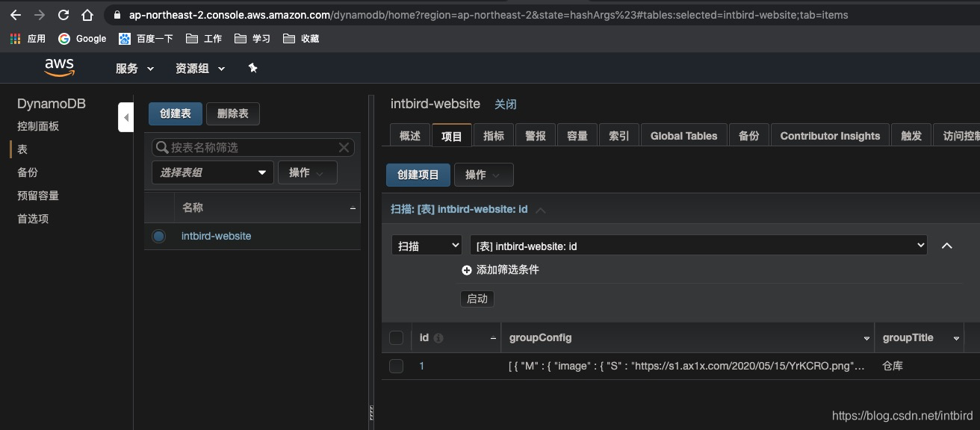Collapse scan panel with up chevron
980x430 pixels.
coord(946,246)
